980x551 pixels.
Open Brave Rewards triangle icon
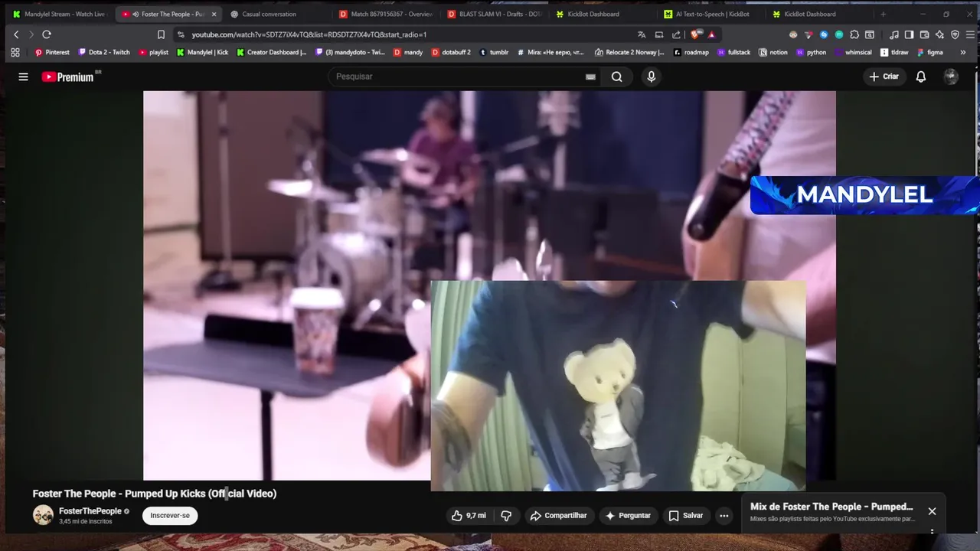[711, 34]
